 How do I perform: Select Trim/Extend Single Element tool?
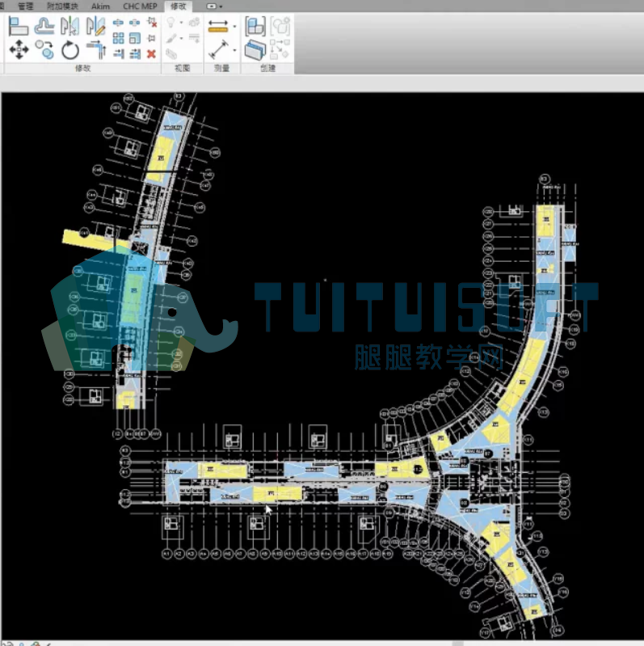click(x=118, y=53)
